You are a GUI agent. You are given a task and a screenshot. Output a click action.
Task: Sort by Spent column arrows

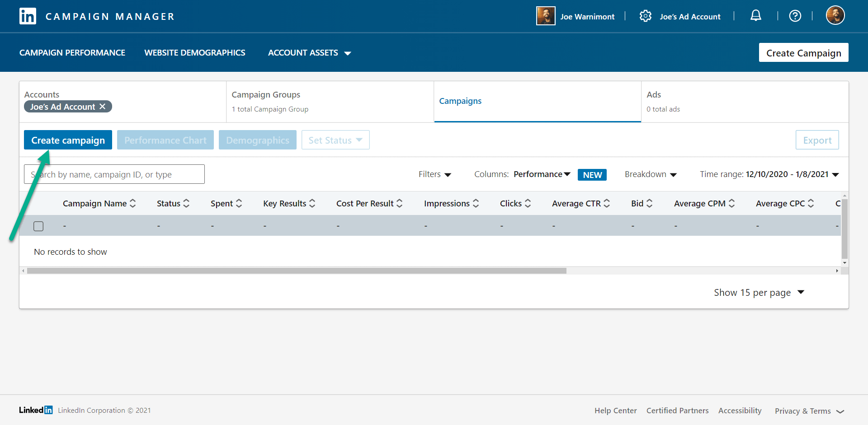(x=239, y=203)
